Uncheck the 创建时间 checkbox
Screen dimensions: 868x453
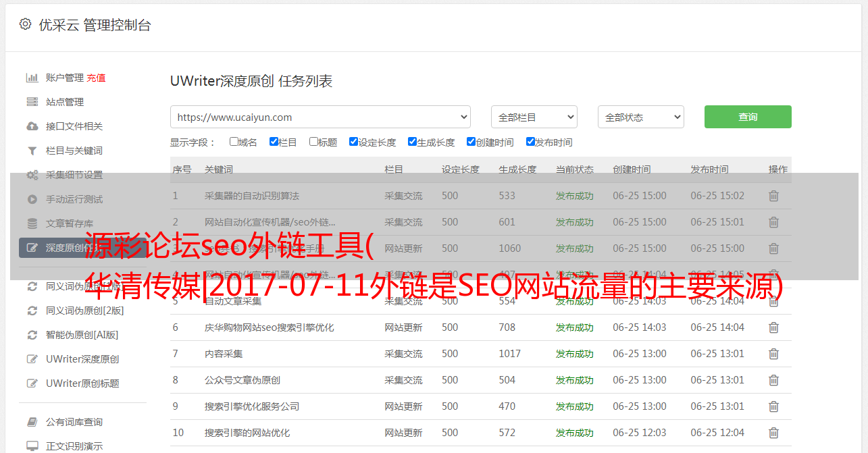tap(471, 142)
